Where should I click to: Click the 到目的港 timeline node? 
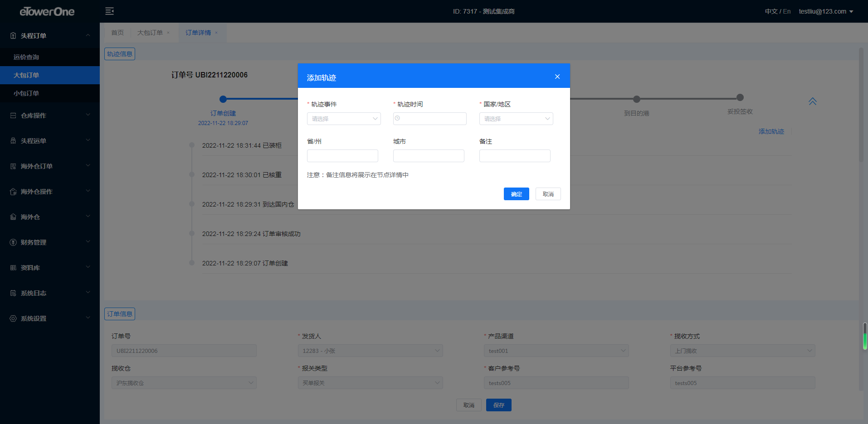pyautogui.click(x=636, y=99)
